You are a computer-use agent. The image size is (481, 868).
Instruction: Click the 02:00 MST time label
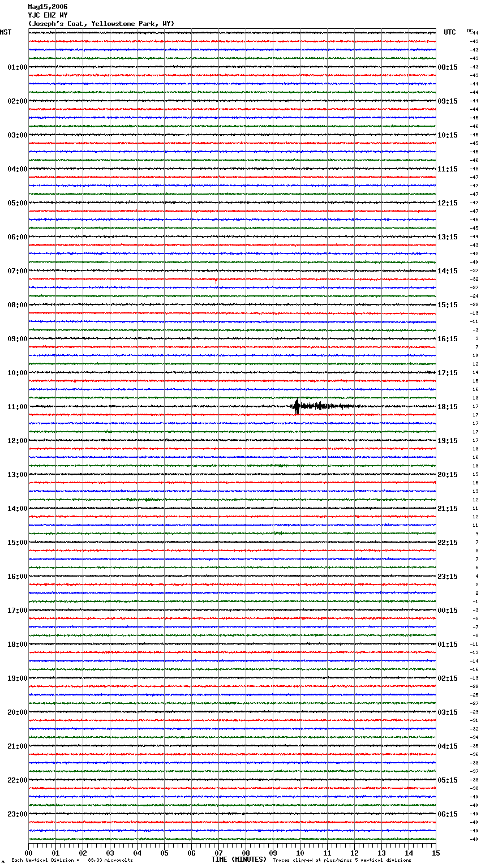pos(18,101)
